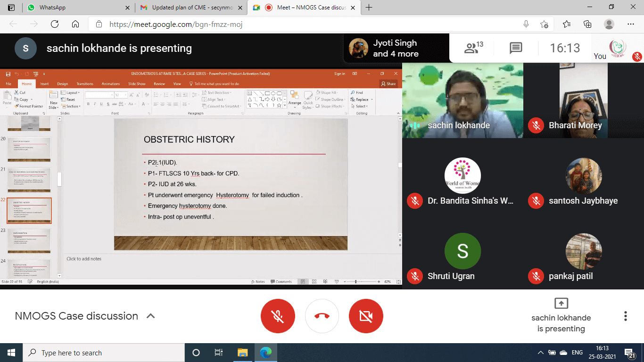This screenshot has height=362, width=644.
Task: Show the participants list icon
Action: tap(473, 48)
